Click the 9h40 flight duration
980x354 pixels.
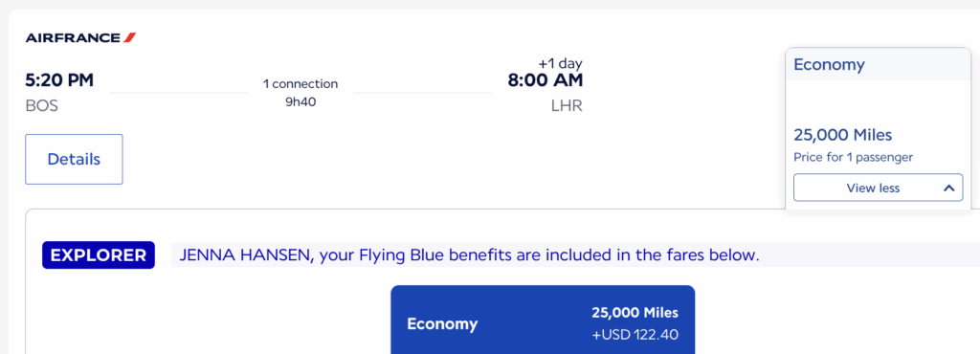(x=301, y=102)
